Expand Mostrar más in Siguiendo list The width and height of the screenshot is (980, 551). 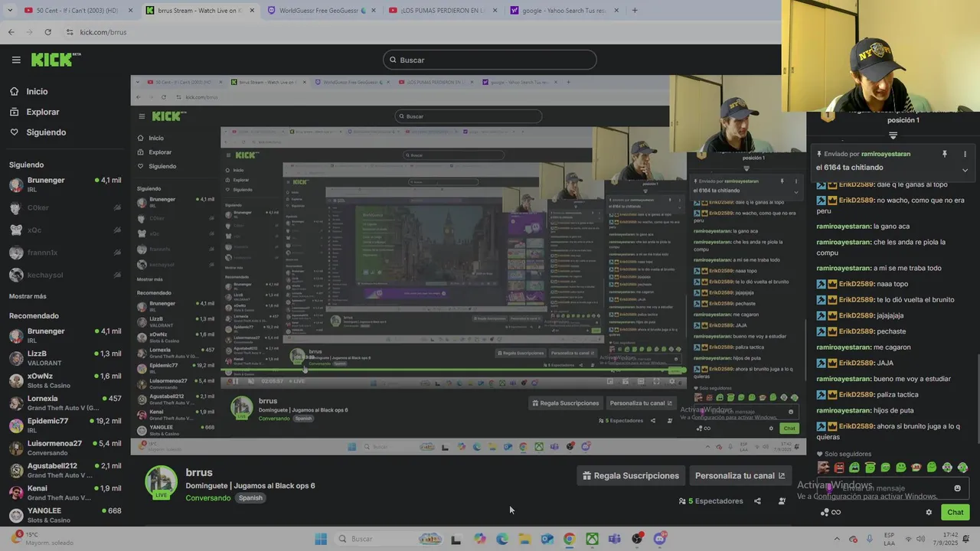coord(28,296)
